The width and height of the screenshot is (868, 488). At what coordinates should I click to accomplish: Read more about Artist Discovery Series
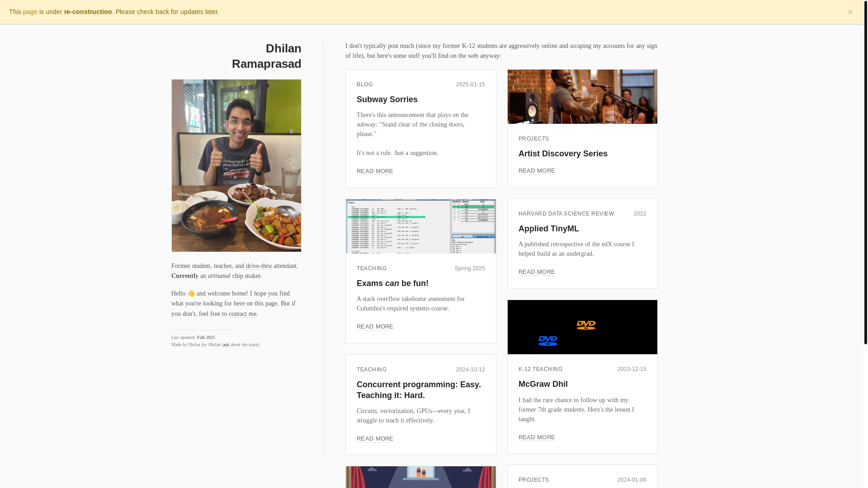537,171
